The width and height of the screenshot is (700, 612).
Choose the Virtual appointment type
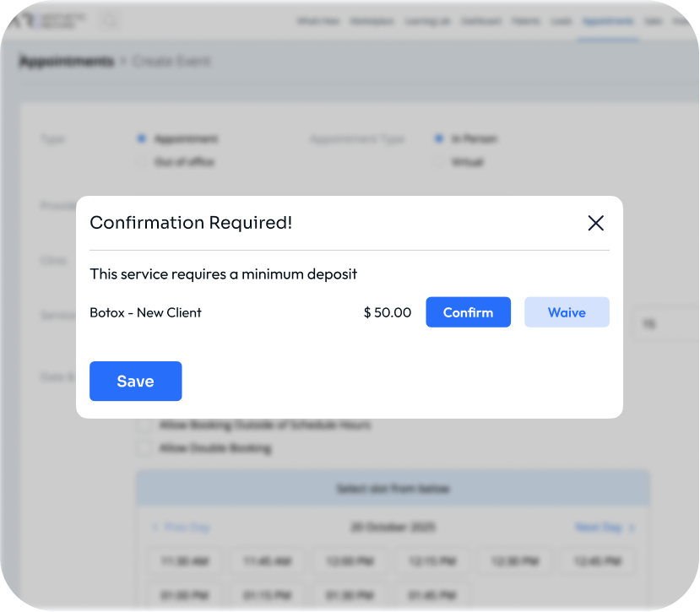click(x=438, y=161)
